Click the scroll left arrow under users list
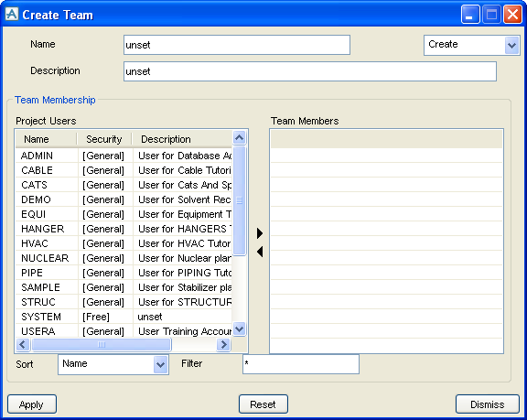Viewport: 527px width, 420px height. 23,344
